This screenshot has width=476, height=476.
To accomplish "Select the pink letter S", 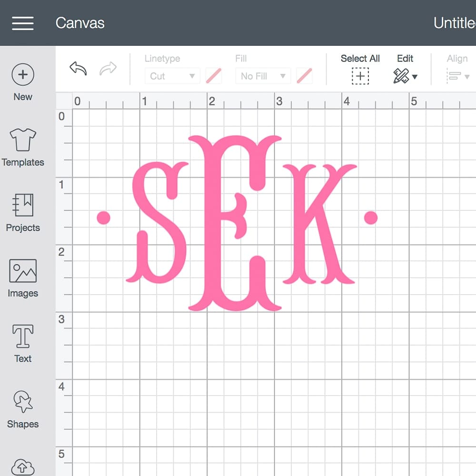I will [157, 222].
